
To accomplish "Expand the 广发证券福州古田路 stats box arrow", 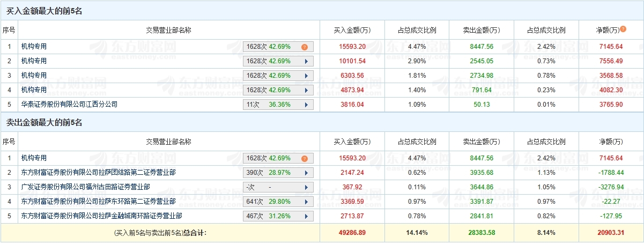I will coord(306,187).
